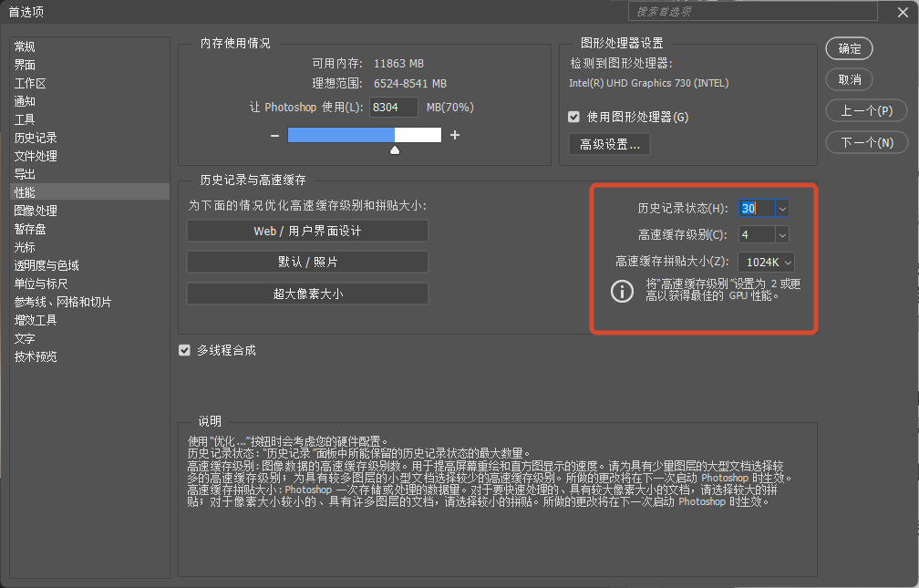Open the 高速缓存拼贴大小 1024K dropdown
This screenshot has height=588, width=919.
coord(766,262)
